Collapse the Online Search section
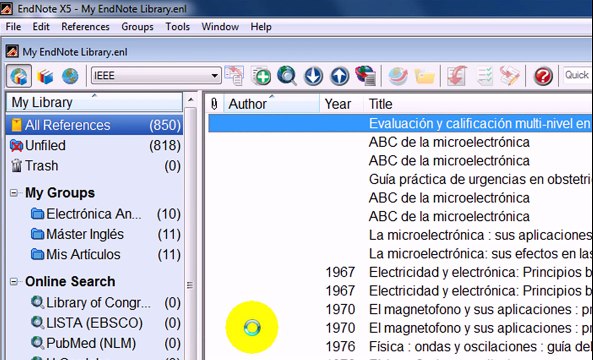This screenshot has width=593, height=360. click(14, 282)
